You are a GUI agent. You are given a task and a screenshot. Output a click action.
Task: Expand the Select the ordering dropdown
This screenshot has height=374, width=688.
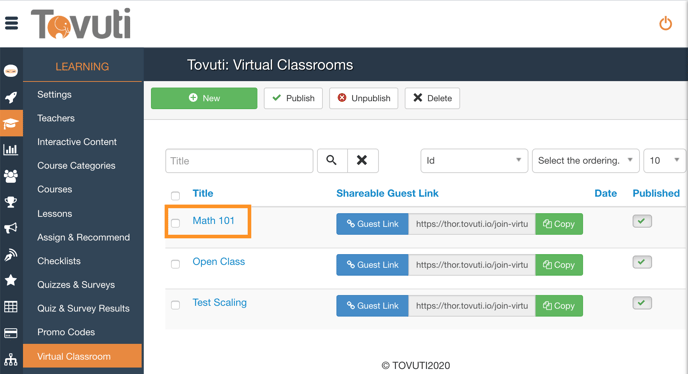click(x=585, y=161)
